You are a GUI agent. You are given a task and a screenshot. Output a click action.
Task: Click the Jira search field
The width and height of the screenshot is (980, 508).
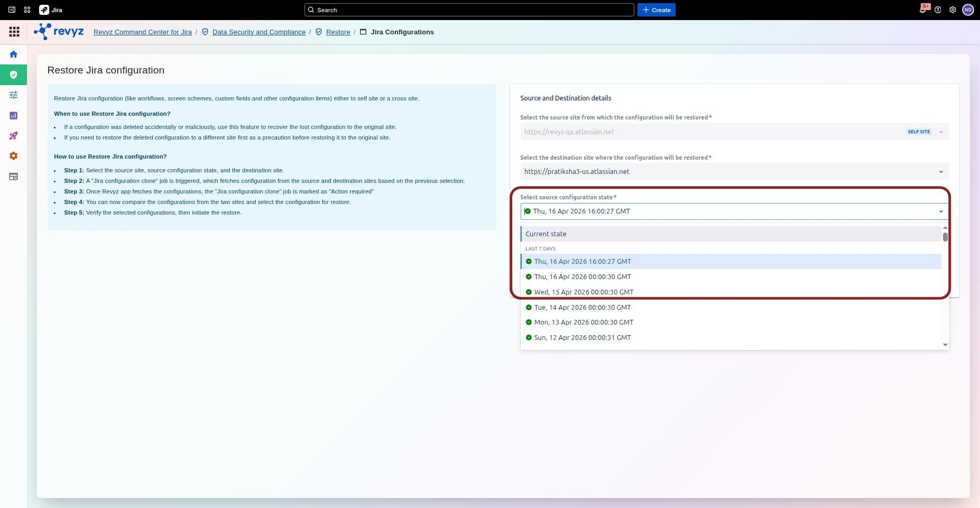(x=469, y=10)
